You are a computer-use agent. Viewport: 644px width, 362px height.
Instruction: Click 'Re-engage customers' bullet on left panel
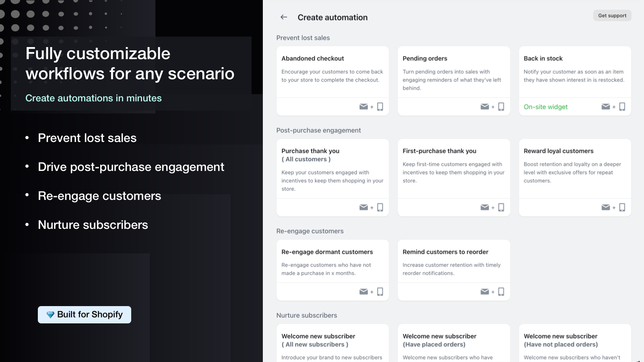[99, 196]
